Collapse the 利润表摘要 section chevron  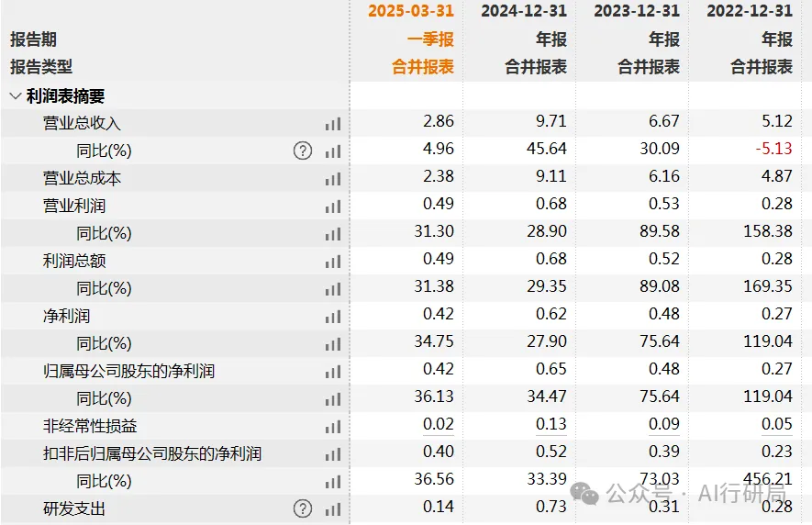[x=16, y=95]
